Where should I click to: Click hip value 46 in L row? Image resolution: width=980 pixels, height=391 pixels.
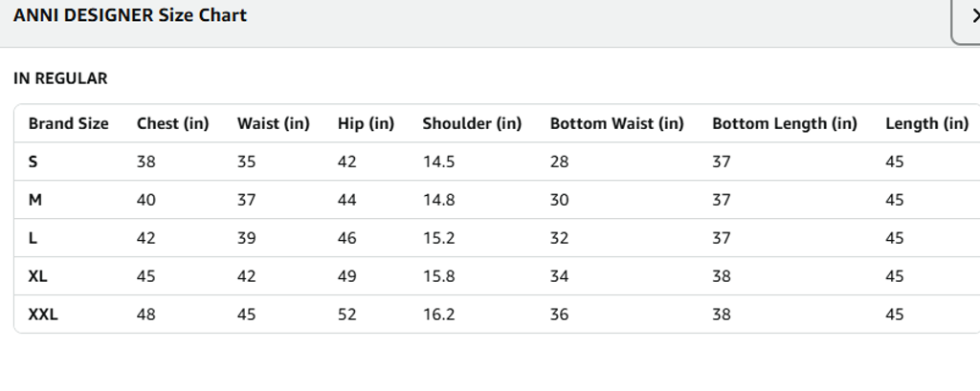[346, 238]
